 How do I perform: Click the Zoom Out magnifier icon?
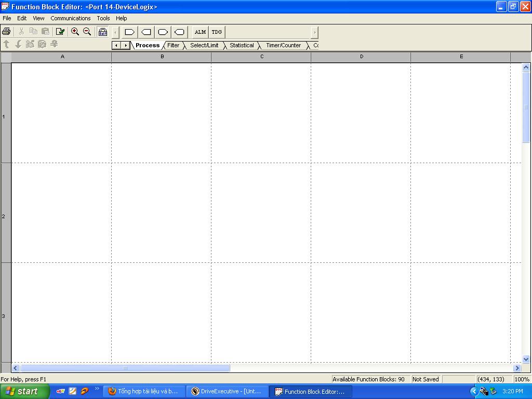[87, 32]
